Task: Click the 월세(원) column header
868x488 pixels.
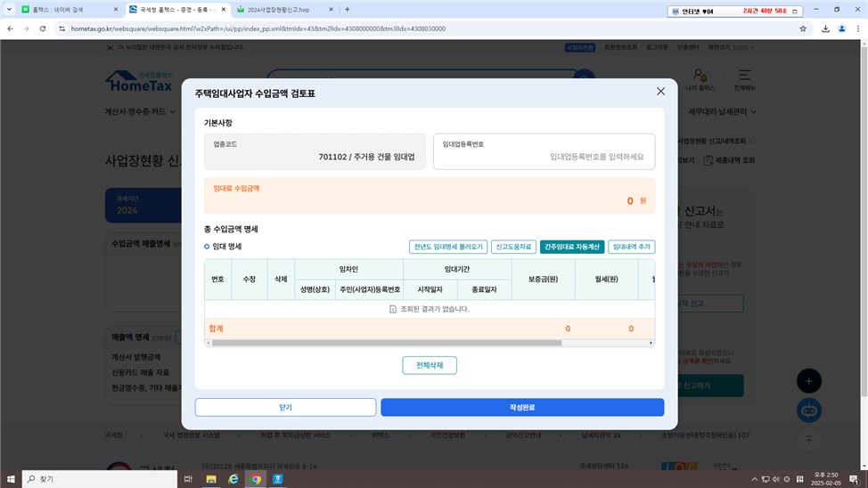Action: coord(607,280)
